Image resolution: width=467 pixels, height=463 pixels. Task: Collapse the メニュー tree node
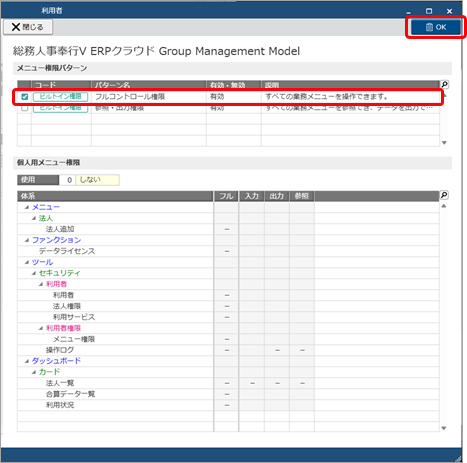tap(27, 207)
